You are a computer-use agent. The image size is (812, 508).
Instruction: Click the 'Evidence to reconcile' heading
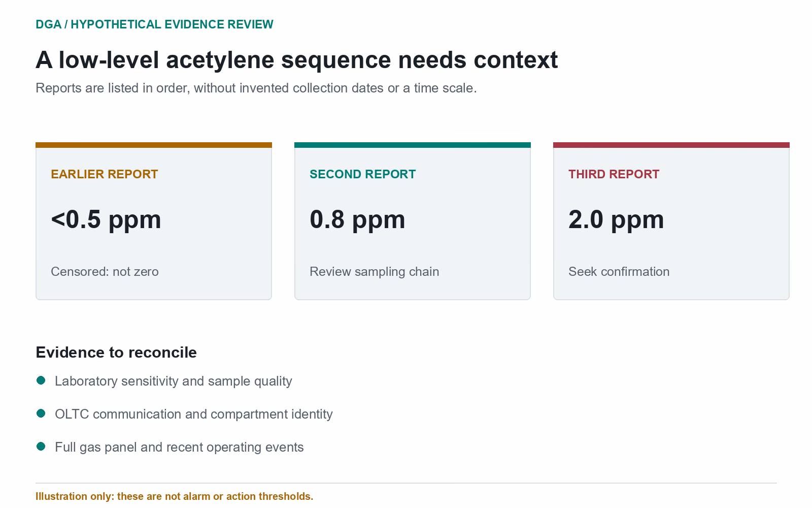[x=116, y=352]
